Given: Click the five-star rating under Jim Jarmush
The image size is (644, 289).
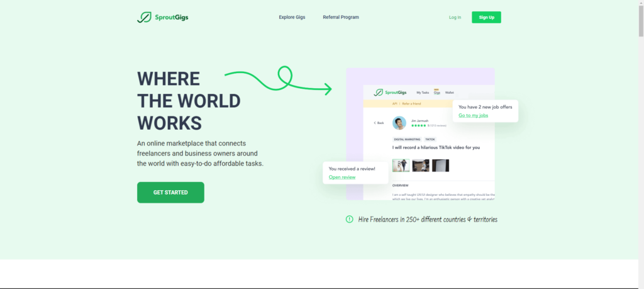Looking at the screenshot, I should pyautogui.click(x=418, y=125).
